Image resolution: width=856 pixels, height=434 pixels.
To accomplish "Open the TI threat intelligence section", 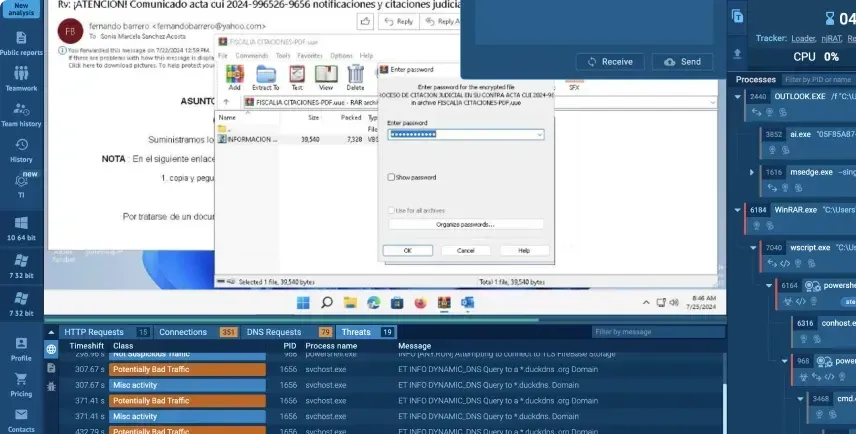I will coord(21,186).
